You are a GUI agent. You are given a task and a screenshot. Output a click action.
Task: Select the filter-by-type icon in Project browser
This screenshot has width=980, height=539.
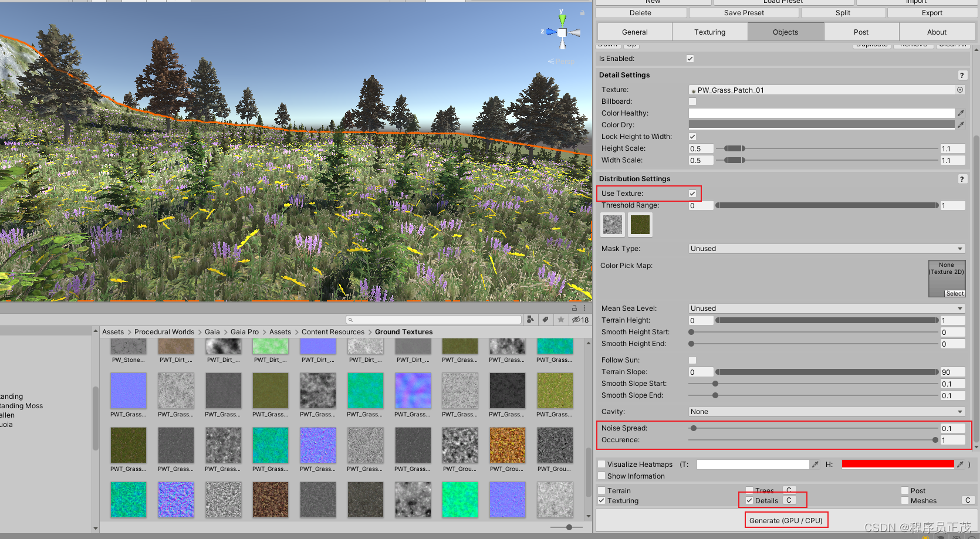point(530,320)
